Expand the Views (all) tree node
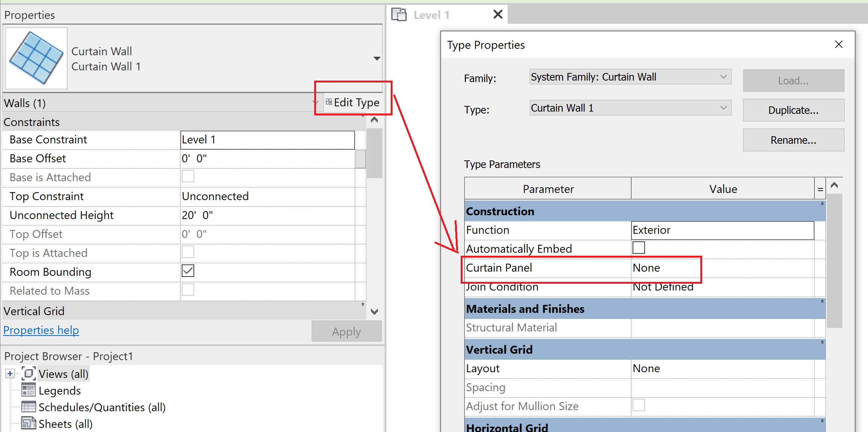Viewport: 868px width, 432px height. click(x=9, y=373)
